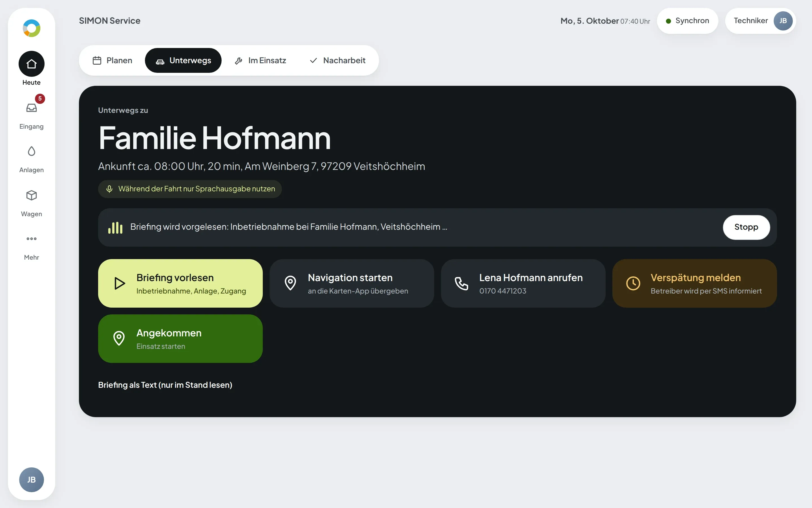Viewport: 812px width, 508px height.
Task: Select the Unterwegs tab
Action: 183,60
